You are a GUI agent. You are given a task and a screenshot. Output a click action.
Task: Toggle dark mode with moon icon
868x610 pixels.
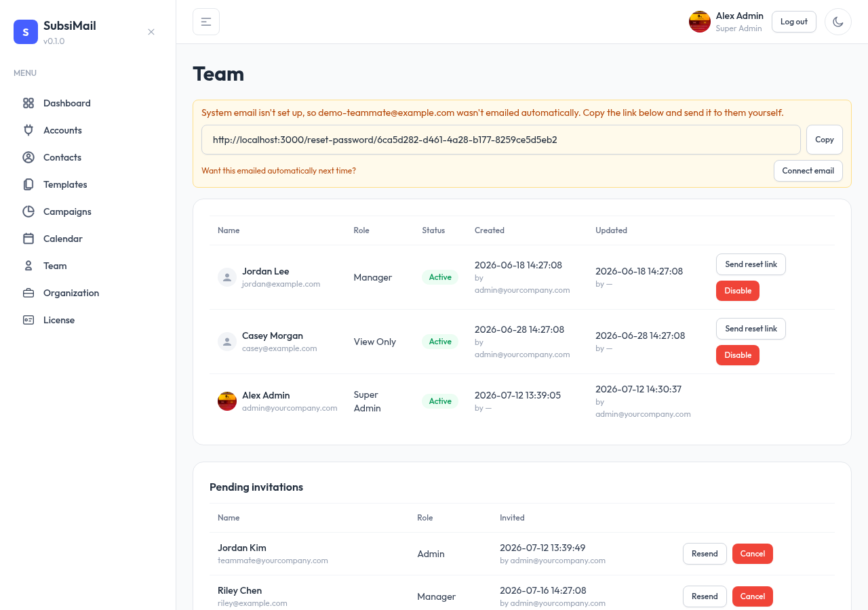838,22
